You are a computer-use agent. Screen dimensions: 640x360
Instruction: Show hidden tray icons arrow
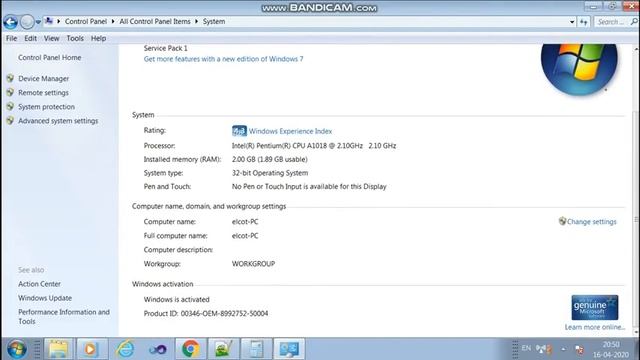563,349
